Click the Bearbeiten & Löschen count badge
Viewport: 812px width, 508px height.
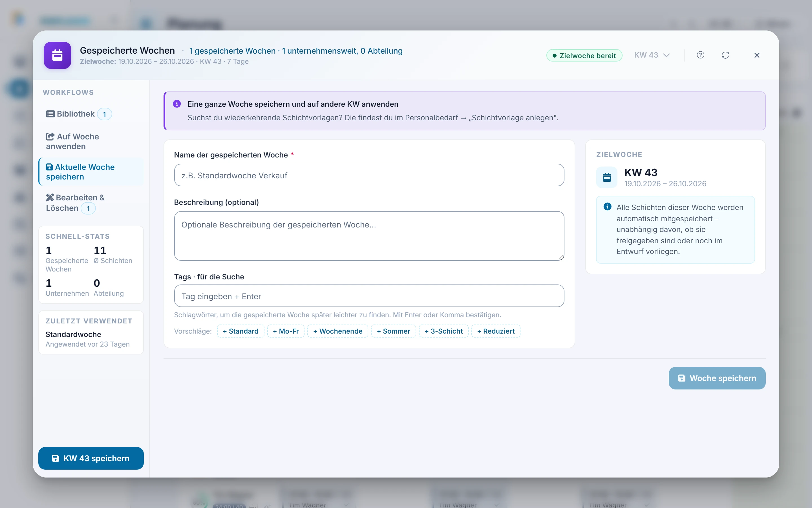click(88, 208)
